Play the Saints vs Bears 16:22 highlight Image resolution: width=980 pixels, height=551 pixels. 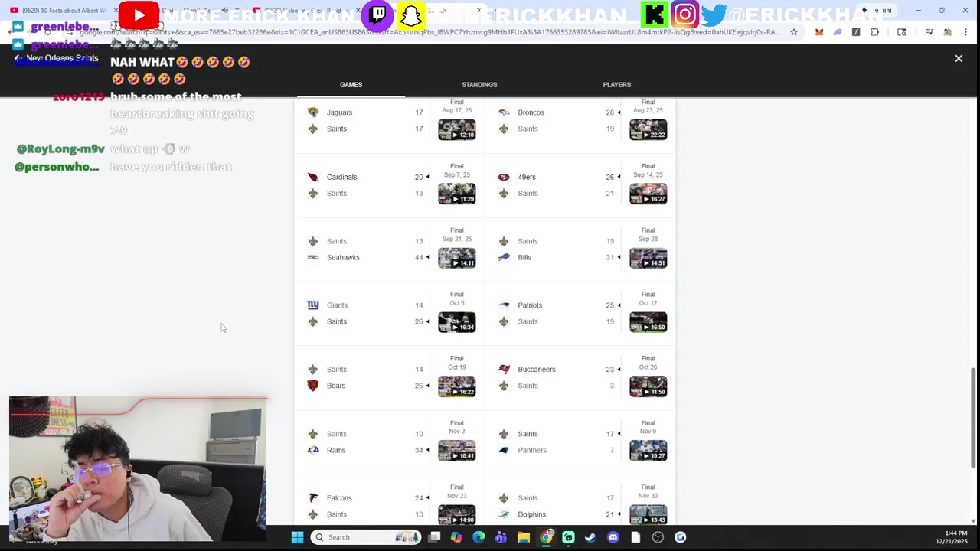(456, 386)
